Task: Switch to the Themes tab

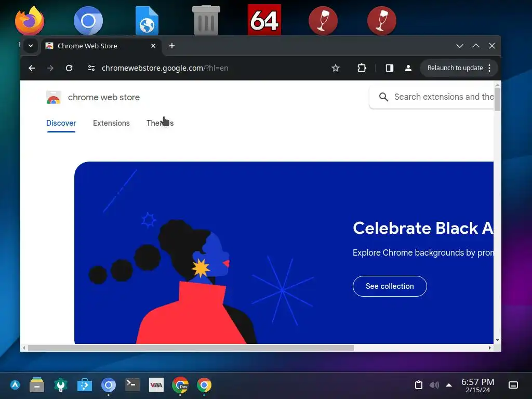Action: [x=160, y=123]
